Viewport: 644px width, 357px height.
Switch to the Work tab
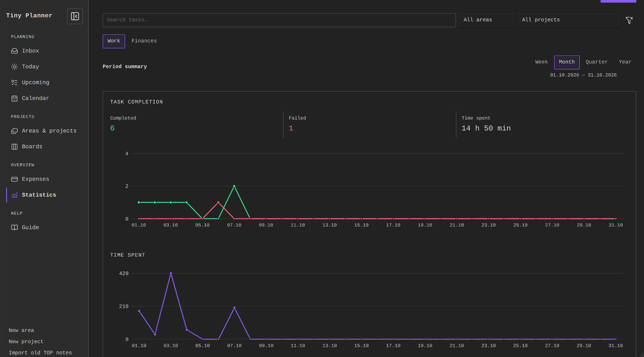(114, 41)
